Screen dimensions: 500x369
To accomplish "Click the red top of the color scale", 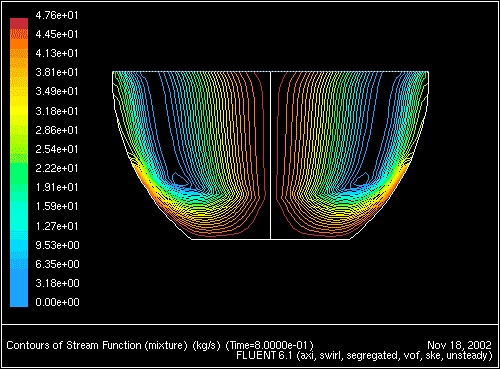I will [x=19, y=23].
